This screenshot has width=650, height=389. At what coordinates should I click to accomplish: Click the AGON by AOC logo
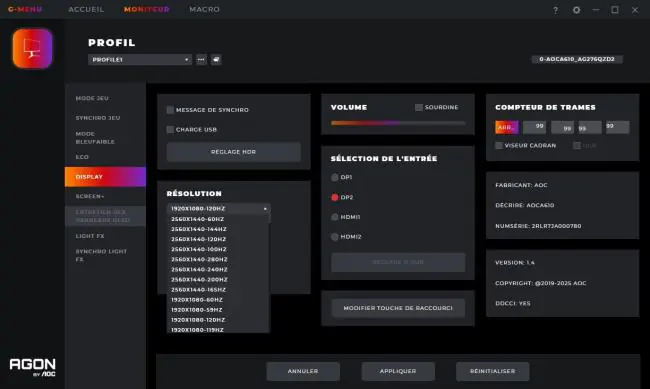pos(33,367)
